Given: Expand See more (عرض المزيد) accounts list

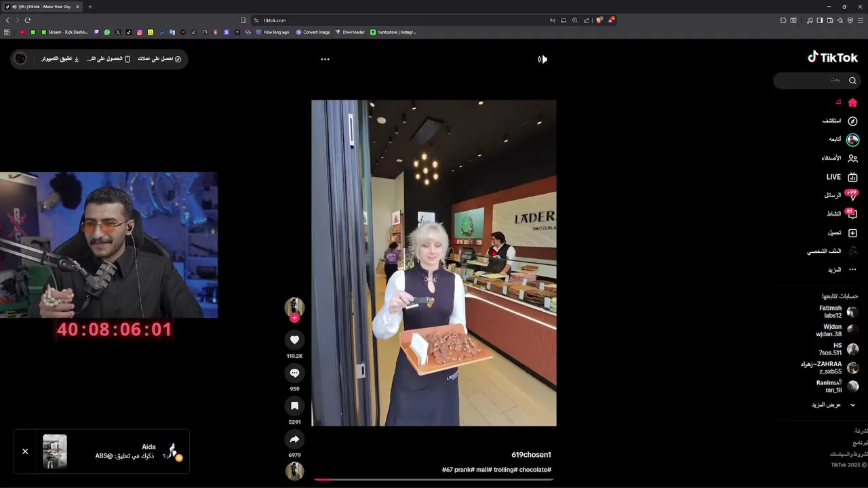Looking at the screenshot, I should tap(834, 405).
